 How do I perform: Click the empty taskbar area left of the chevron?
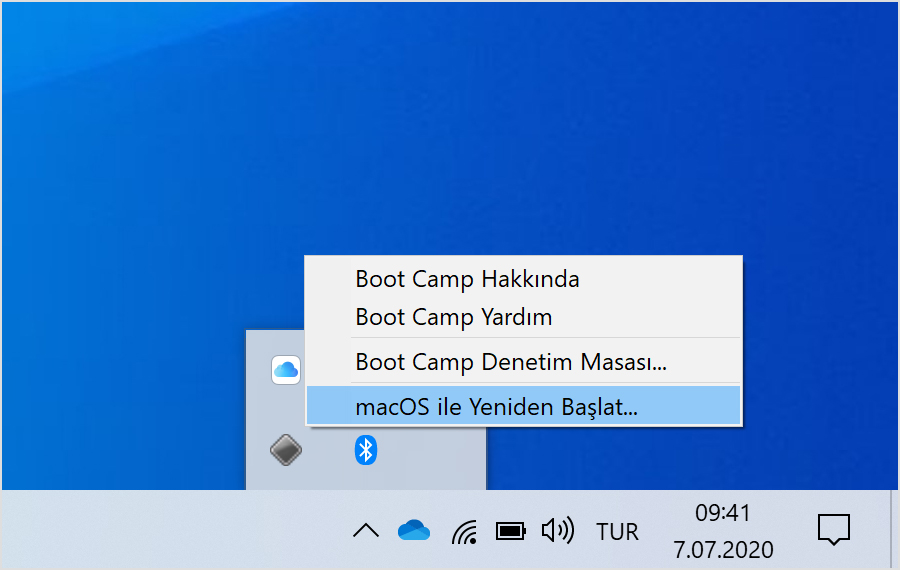150,530
